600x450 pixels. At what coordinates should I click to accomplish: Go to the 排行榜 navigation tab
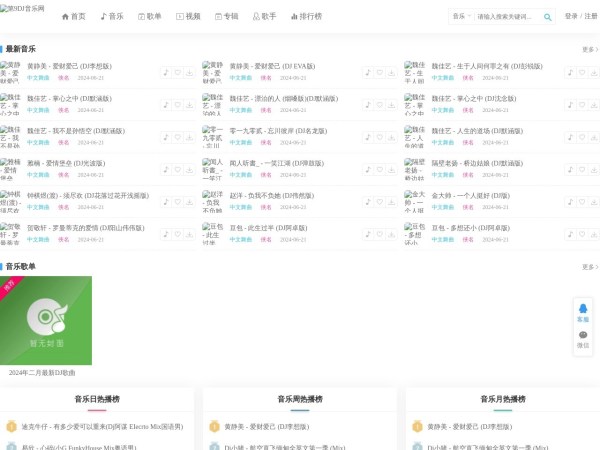[306, 17]
